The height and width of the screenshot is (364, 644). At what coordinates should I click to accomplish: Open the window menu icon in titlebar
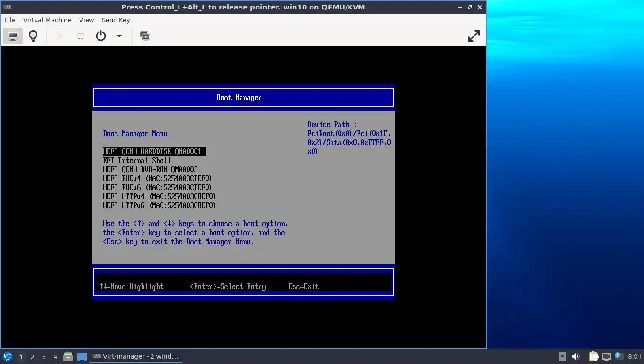tap(7, 7)
